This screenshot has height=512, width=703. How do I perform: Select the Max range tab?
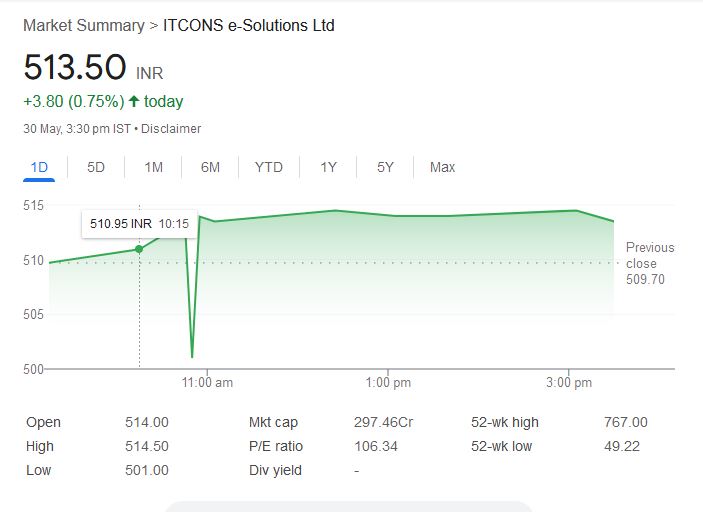point(442,167)
